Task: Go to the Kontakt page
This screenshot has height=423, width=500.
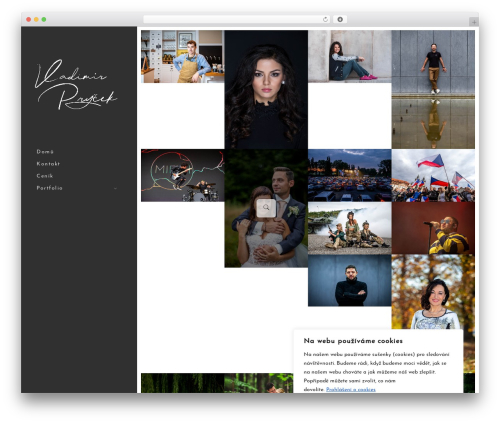Action: pyautogui.click(x=48, y=164)
